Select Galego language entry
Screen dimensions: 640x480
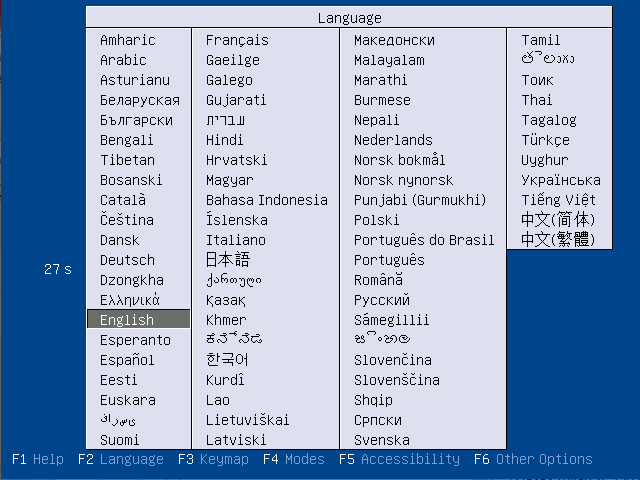pyautogui.click(x=229, y=80)
